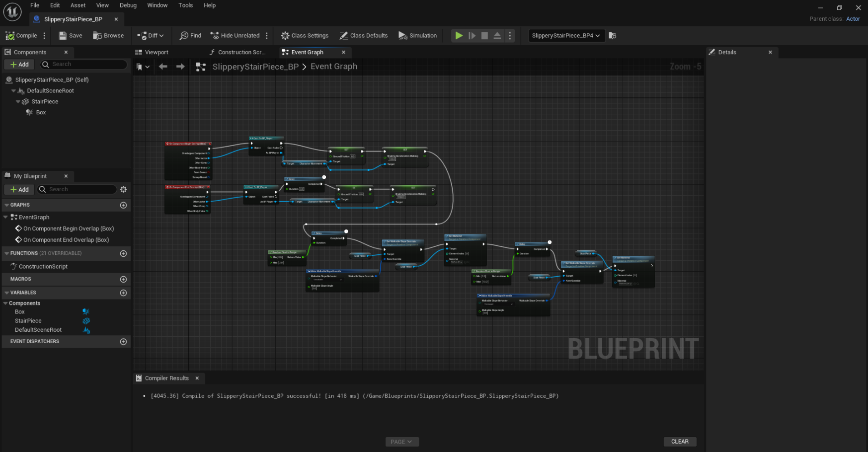Click the Actor parent class link

(853, 19)
